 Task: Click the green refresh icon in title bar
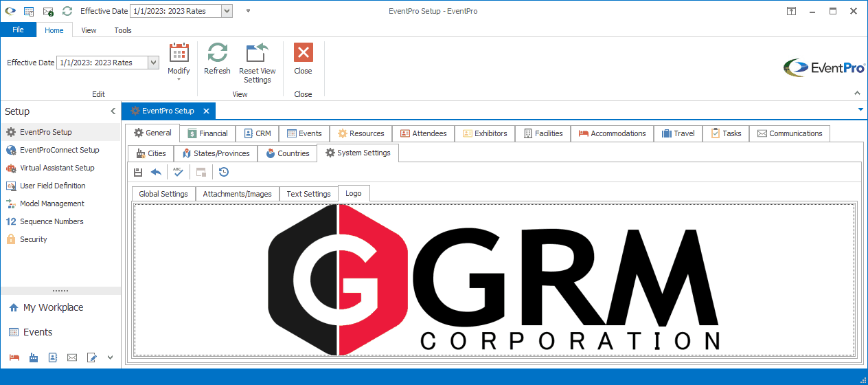(67, 11)
